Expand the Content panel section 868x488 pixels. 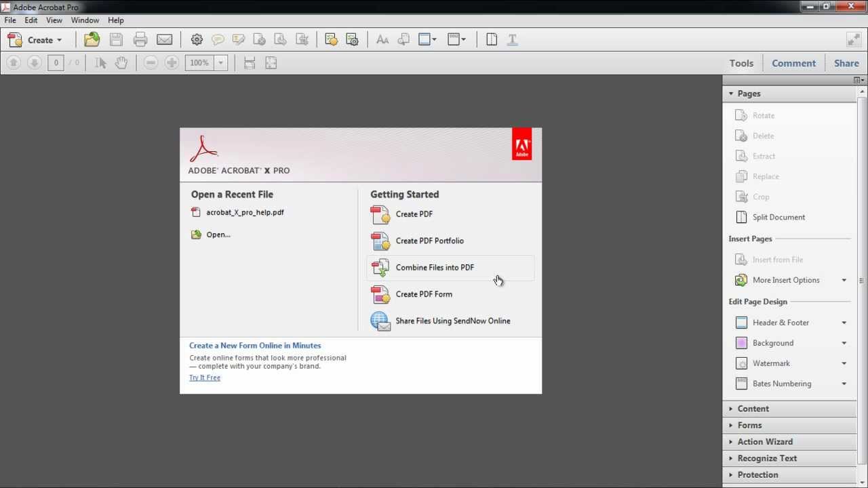click(x=789, y=409)
